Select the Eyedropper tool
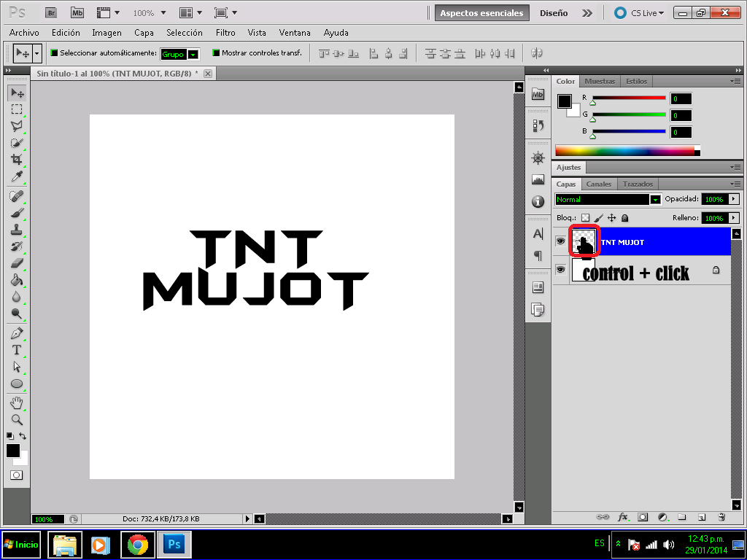The image size is (747, 560). (x=16, y=177)
